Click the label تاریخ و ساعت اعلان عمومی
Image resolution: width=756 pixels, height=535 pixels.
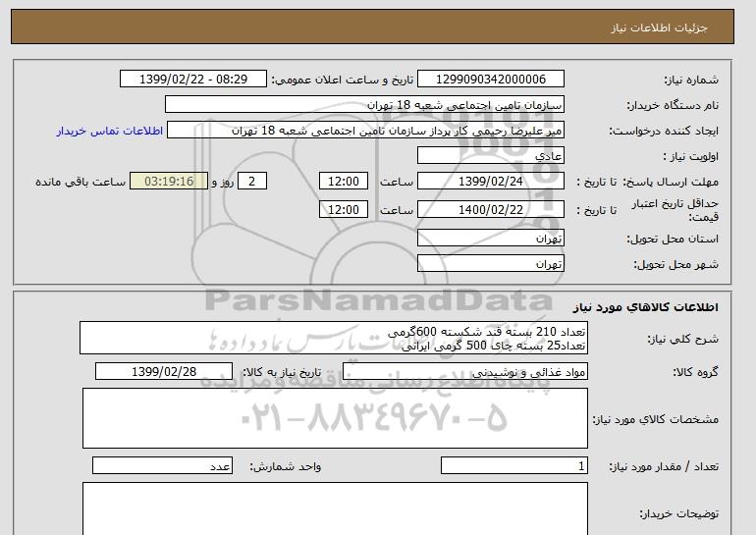pos(343,80)
